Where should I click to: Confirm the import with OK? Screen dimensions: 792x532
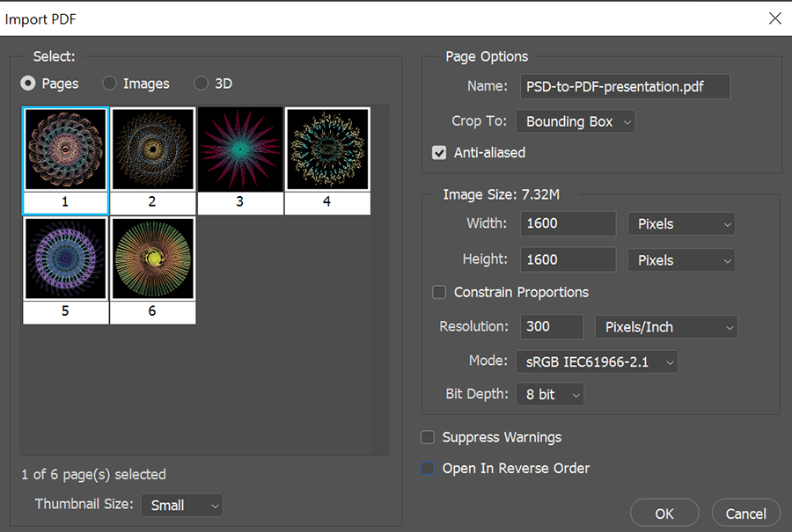664,513
